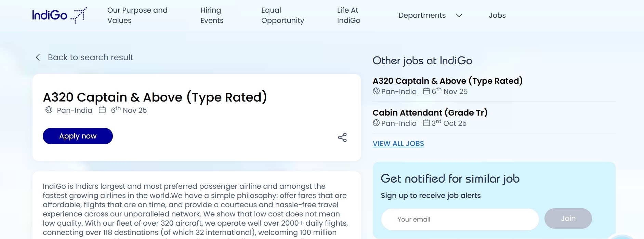Click calendar icon next to 3rd Oct 25
644x239 pixels.
426,123
